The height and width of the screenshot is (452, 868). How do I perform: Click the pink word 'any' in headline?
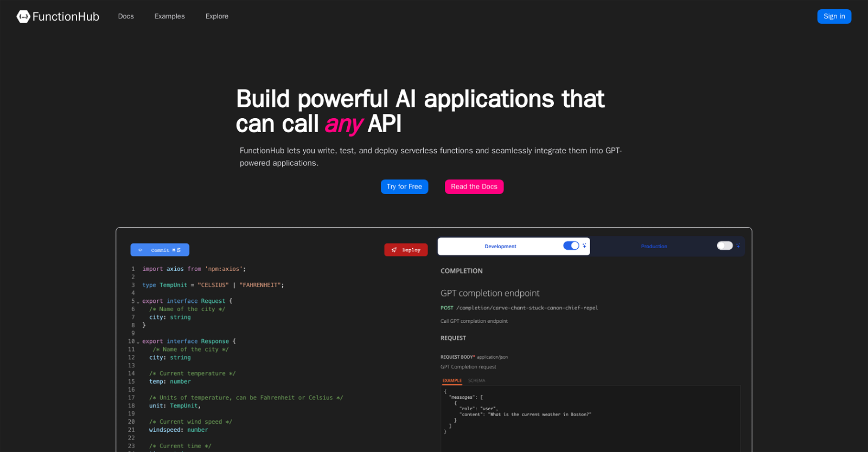pyautogui.click(x=343, y=124)
